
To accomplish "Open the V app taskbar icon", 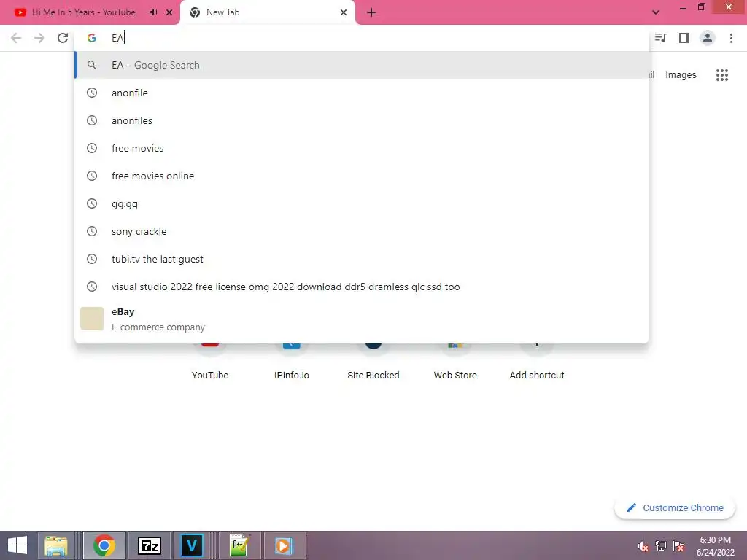I will (x=192, y=545).
